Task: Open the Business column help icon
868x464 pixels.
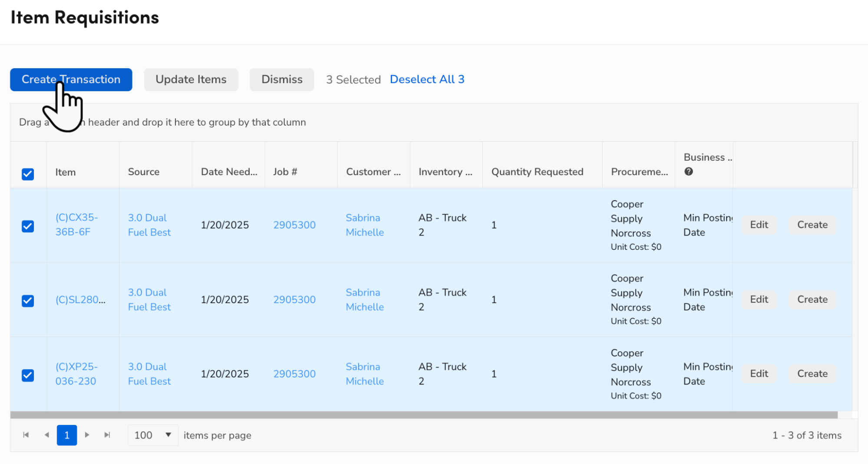Action: 688,171
